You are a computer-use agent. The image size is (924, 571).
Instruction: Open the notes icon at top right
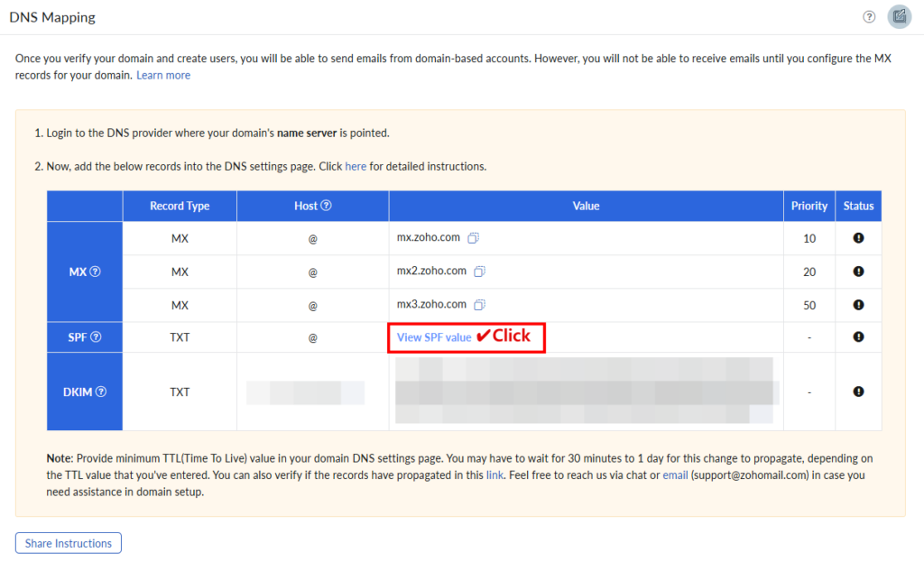898,17
